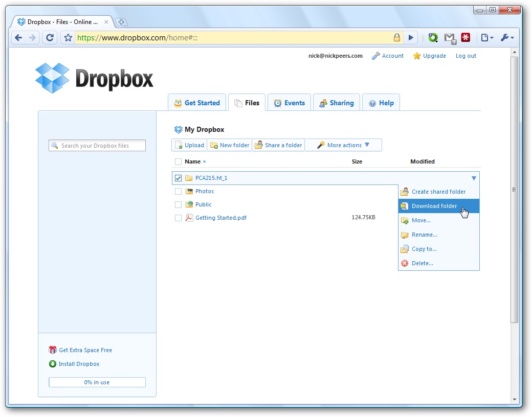This screenshot has width=532, height=417.
Task: Switch to the Files tab
Action: click(247, 103)
